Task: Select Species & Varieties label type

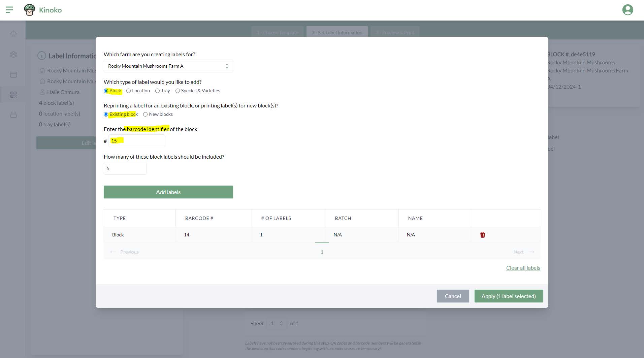Action: coord(178,91)
